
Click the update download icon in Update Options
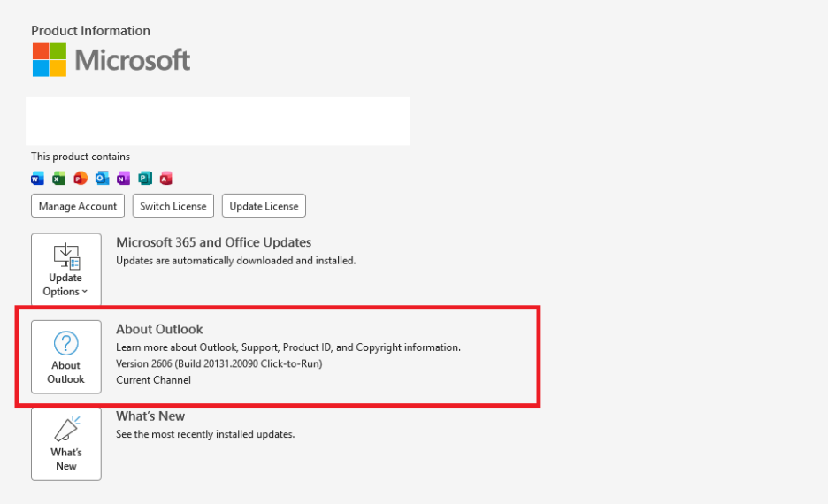pyautogui.click(x=66, y=256)
